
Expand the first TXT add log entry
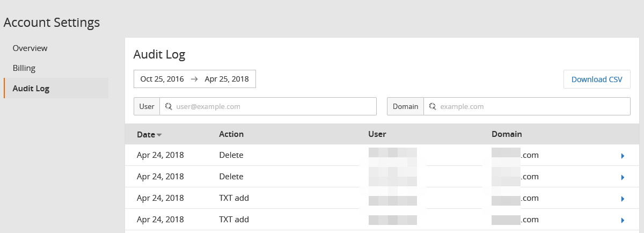click(623, 199)
